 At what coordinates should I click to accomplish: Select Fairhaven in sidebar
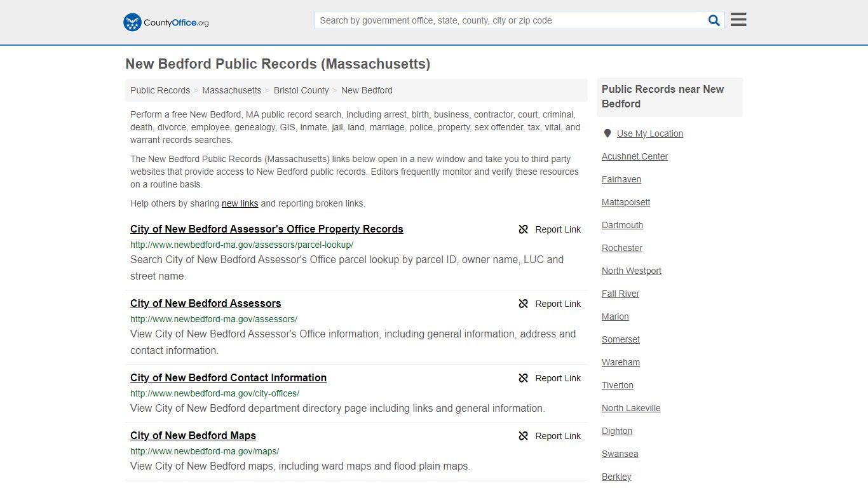point(621,179)
